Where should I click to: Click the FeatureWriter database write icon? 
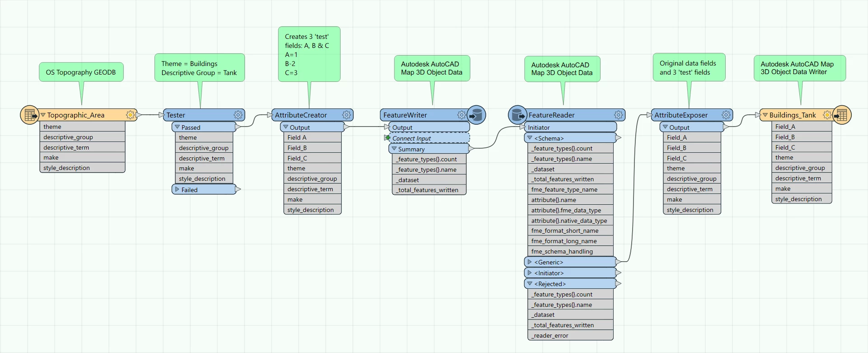(476, 115)
